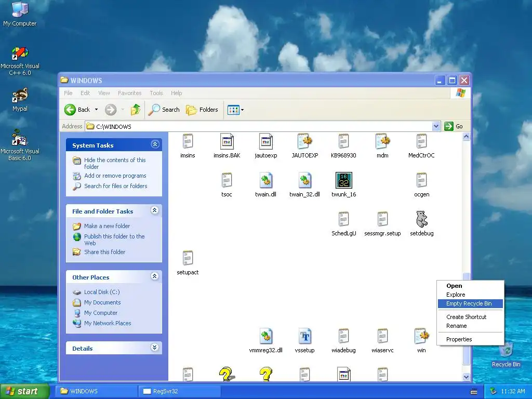Click the Go button beside address bar
The width and height of the screenshot is (532, 399).
pos(453,127)
